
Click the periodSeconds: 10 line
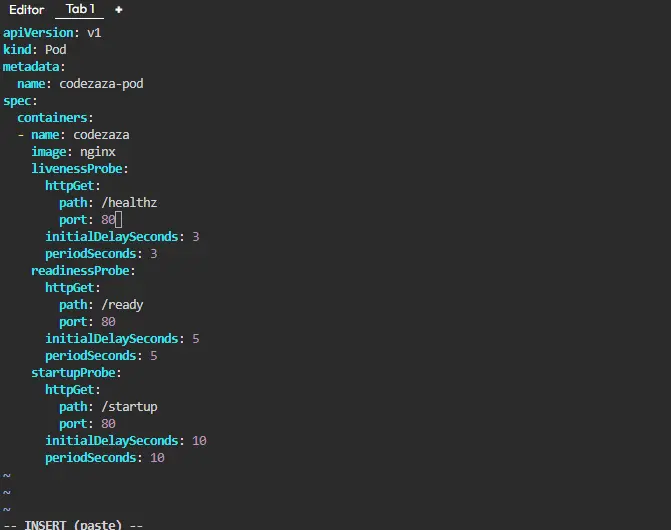(105, 458)
